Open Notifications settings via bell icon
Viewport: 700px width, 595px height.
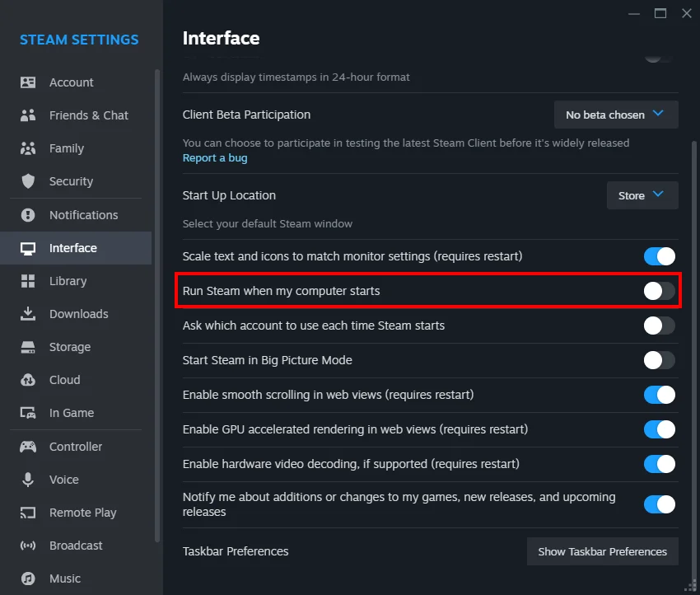27,215
